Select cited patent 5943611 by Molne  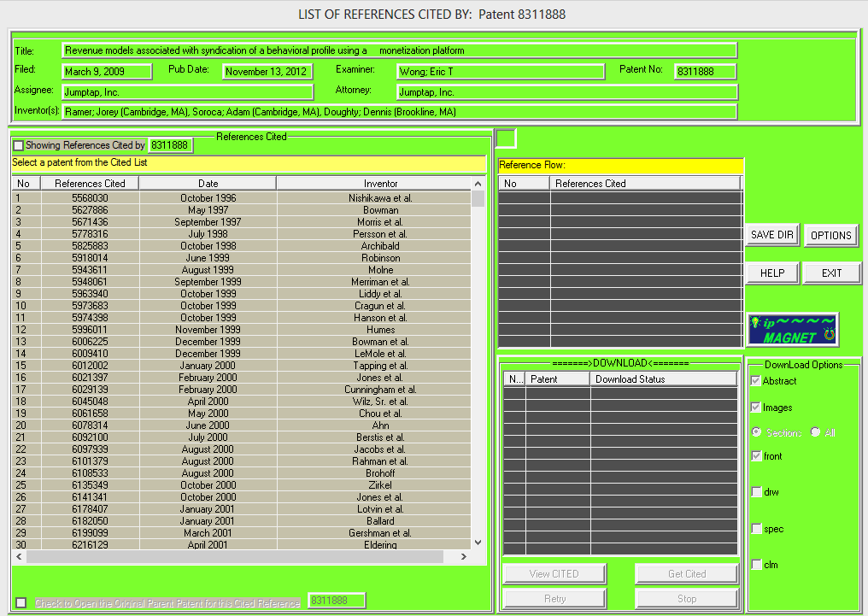tap(242, 270)
